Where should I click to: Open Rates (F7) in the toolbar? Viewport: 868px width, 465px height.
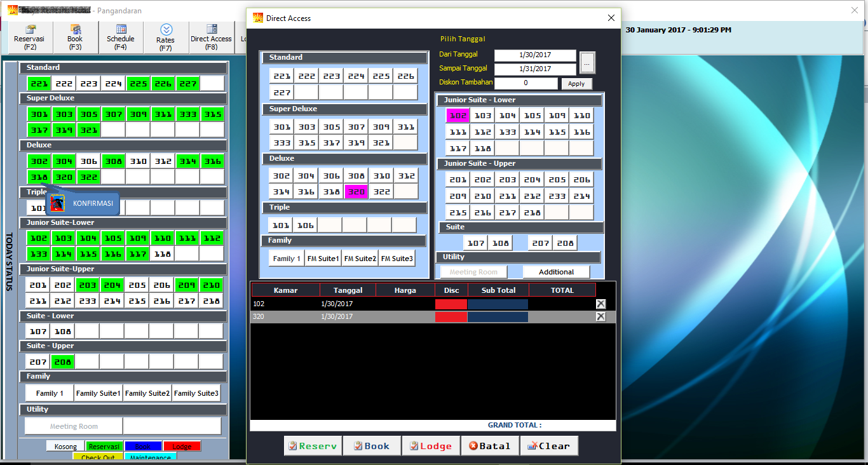click(x=166, y=37)
